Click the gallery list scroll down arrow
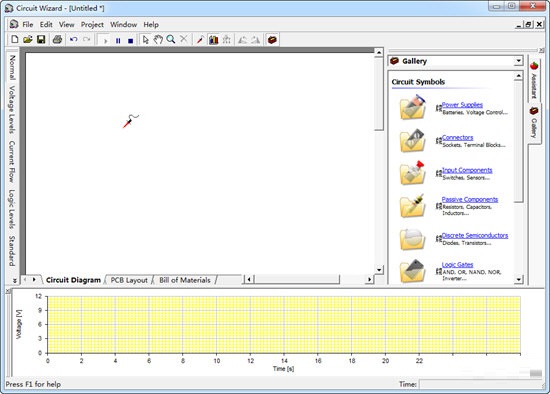The width and height of the screenshot is (550, 394). click(518, 279)
